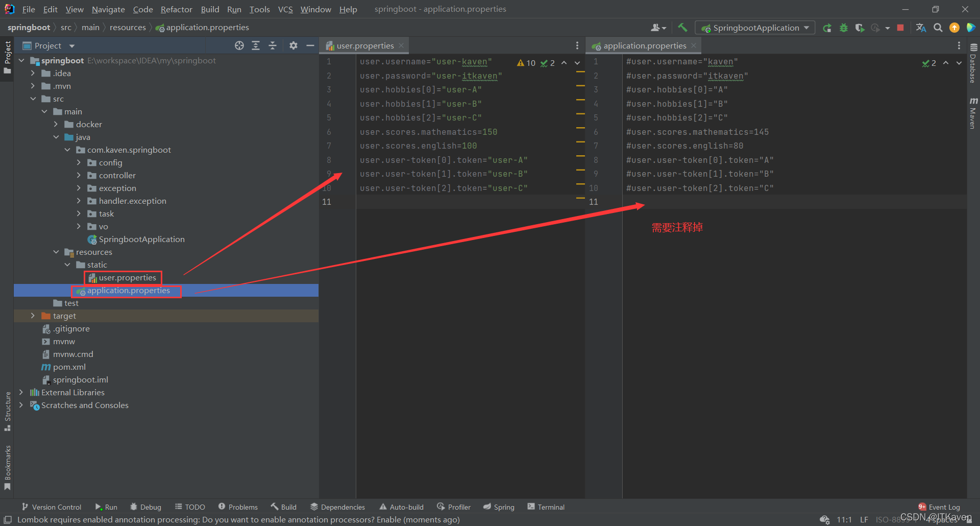Select opened file with locate target icon
Viewport: 980px width, 526px height.
point(239,45)
